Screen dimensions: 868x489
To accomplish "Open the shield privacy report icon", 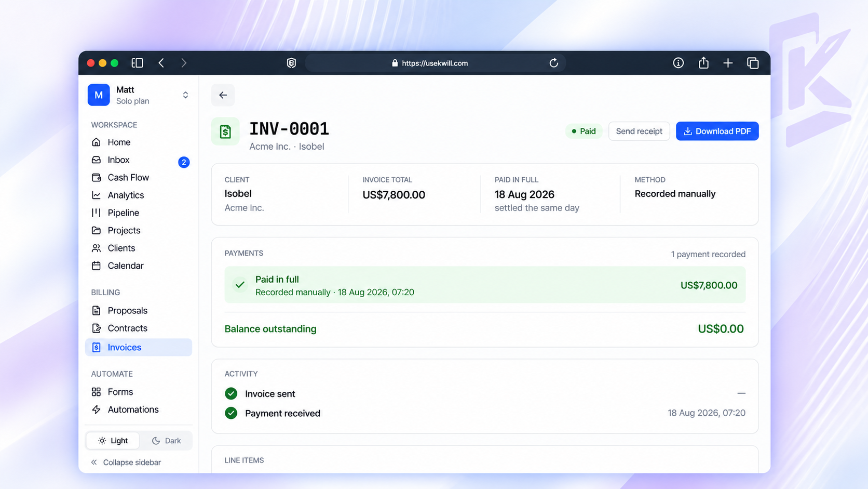I will tap(291, 63).
